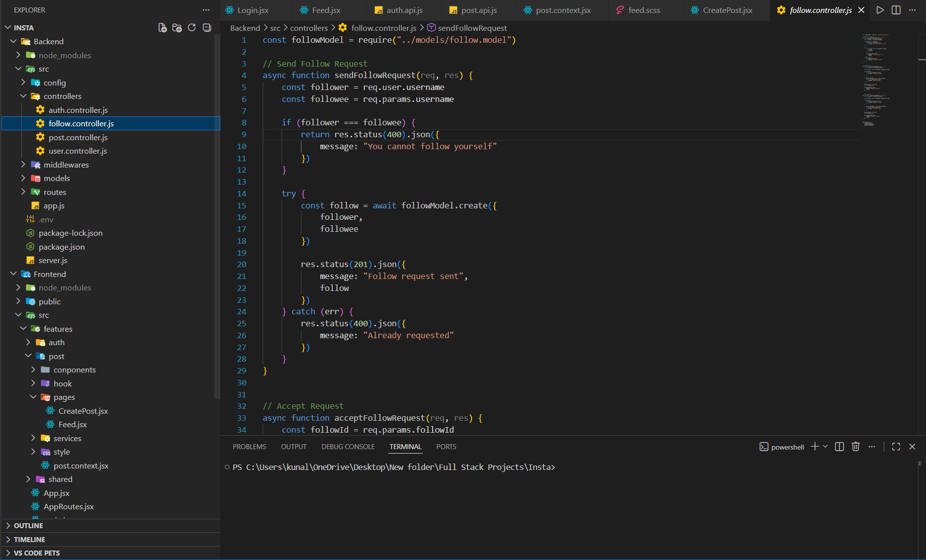This screenshot has width=926, height=560.
Task: Refresh the Explorer file tree
Action: pyautogui.click(x=192, y=28)
